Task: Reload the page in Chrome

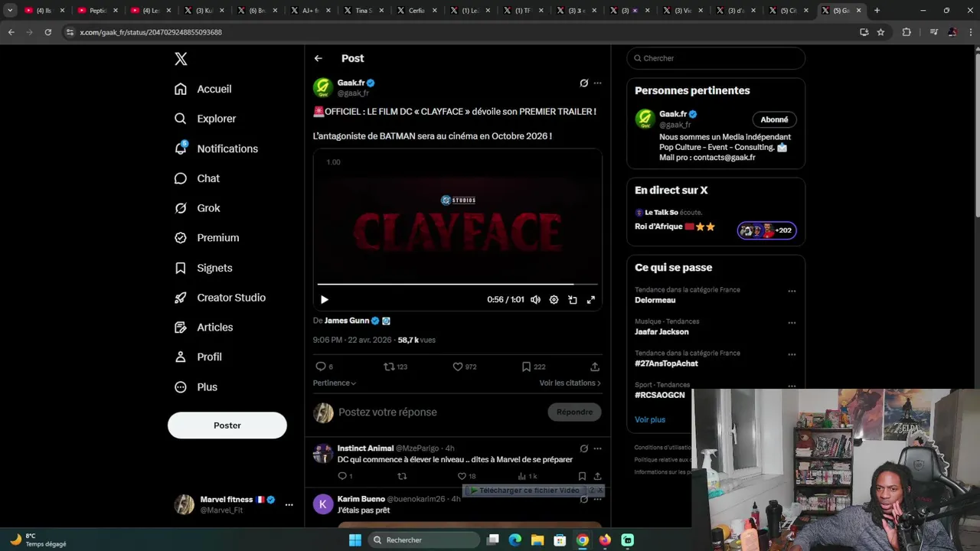Action: (x=47, y=32)
